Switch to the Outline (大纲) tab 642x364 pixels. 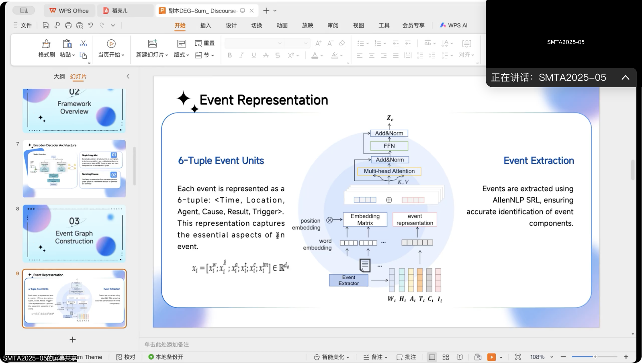pyautogui.click(x=59, y=76)
